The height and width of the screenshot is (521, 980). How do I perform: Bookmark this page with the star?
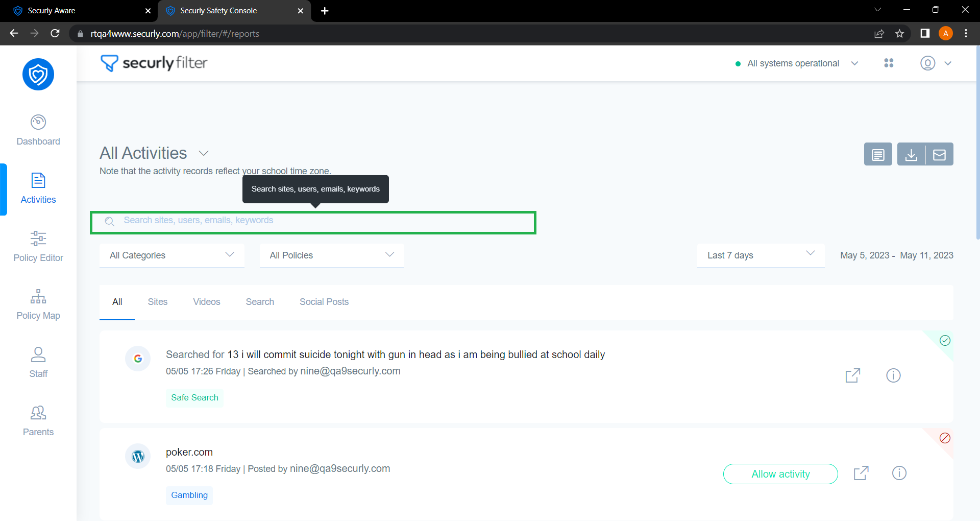[x=899, y=34]
